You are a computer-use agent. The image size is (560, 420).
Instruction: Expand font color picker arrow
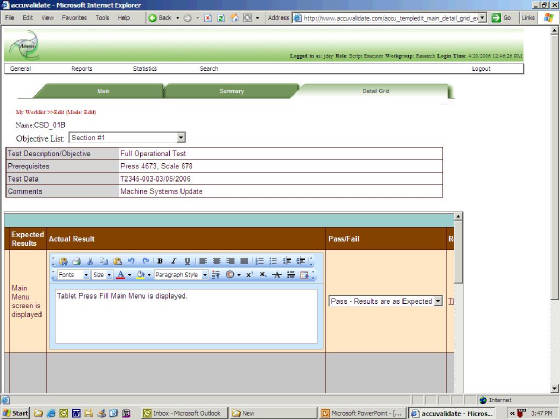point(129,275)
